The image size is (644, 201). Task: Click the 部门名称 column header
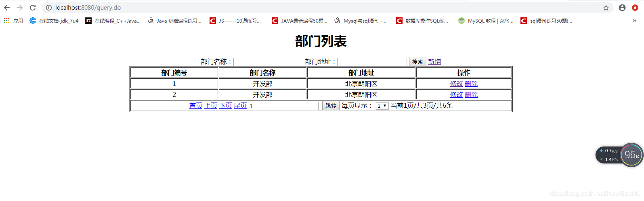(263, 73)
